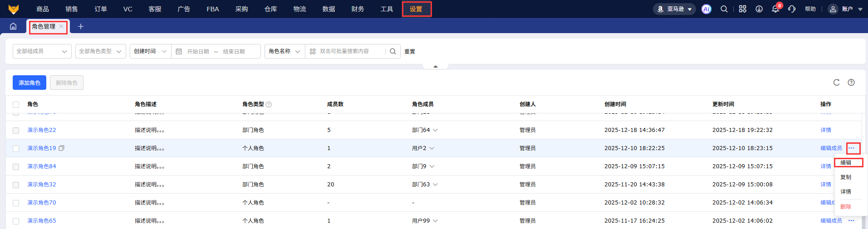Click the search button in filter bar
The height and width of the screenshot is (229, 868).
393,51
